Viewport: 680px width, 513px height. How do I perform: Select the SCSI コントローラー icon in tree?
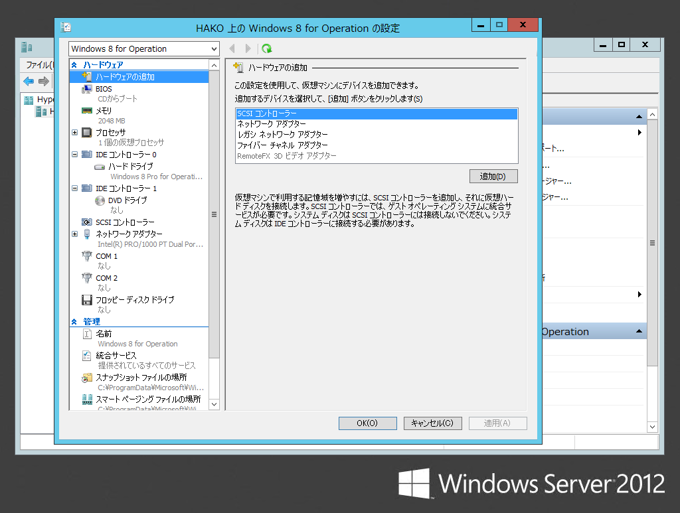click(87, 222)
